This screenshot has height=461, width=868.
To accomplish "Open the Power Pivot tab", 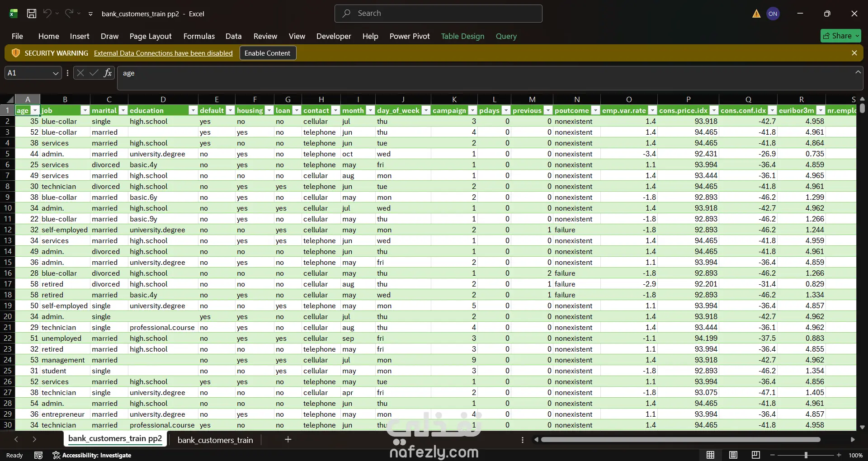I will tap(410, 36).
